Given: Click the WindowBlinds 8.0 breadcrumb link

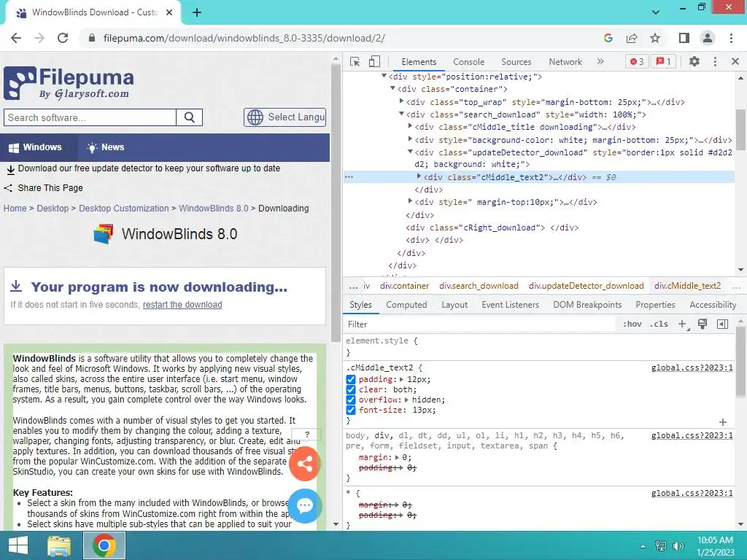Looking at the screenshot, I should 214,208.
